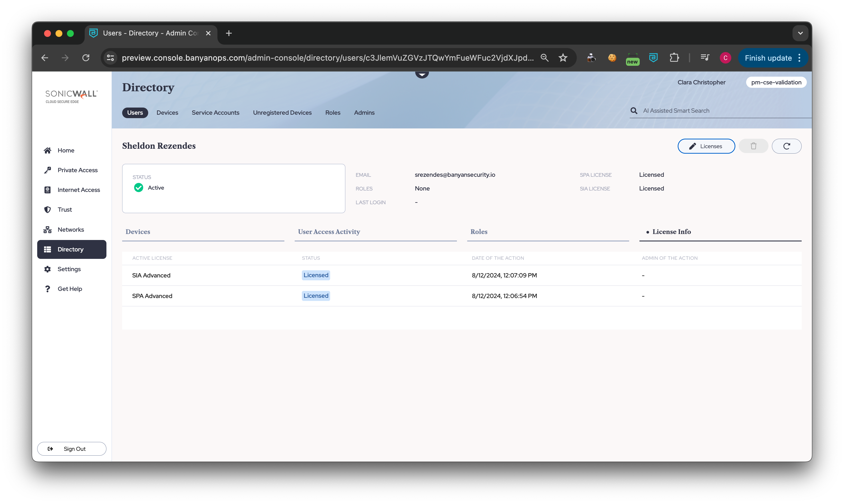Open Service Accounts directory tab
The image size is (844, 504).
coord(215,113)
